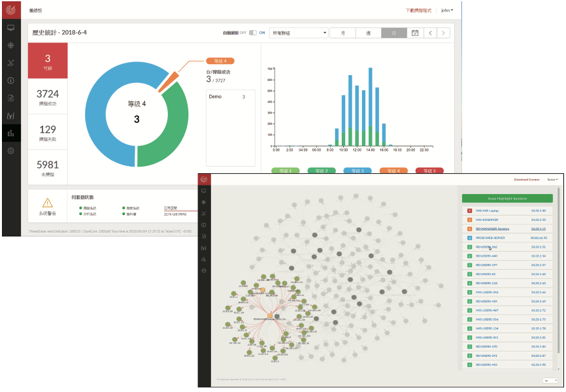566x392 pixels.
Task: Open the Download Scanner link
Action: 527,180
